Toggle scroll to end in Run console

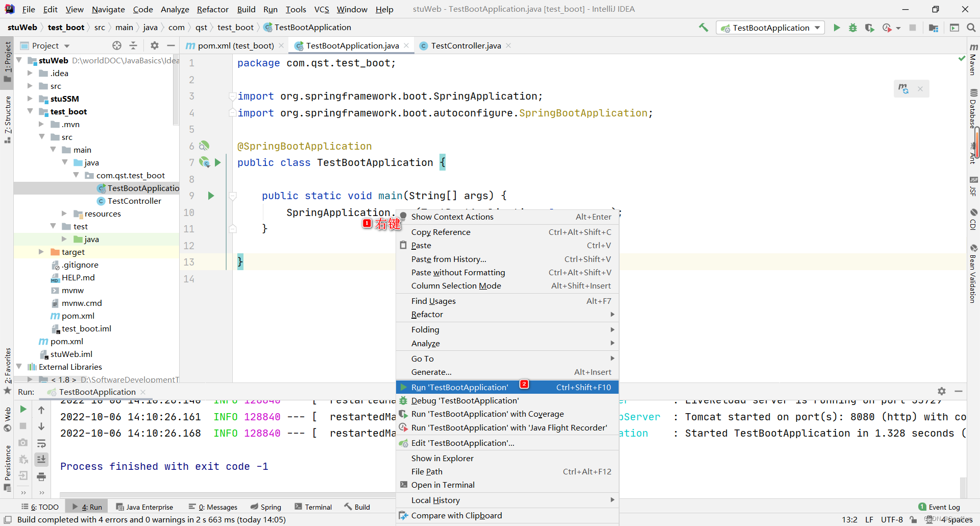pyautogui.click(x=41, y=460)
